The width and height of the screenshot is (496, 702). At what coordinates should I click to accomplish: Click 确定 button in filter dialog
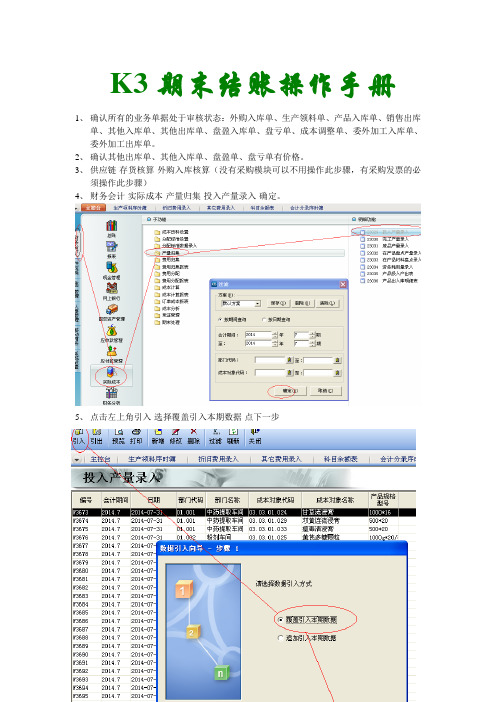click(290, 391)
